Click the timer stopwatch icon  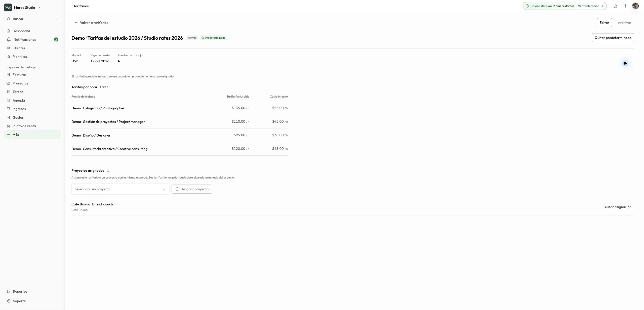tap(615, 6)
